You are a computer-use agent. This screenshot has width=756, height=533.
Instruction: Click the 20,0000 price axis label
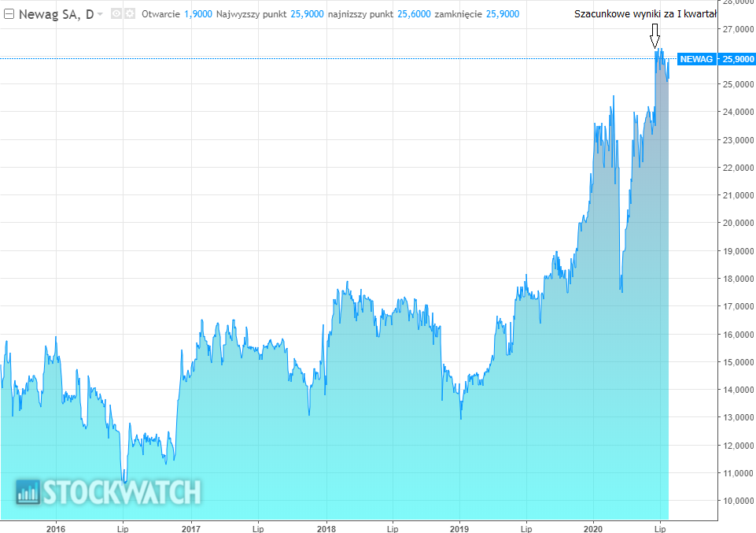(738, 223)
